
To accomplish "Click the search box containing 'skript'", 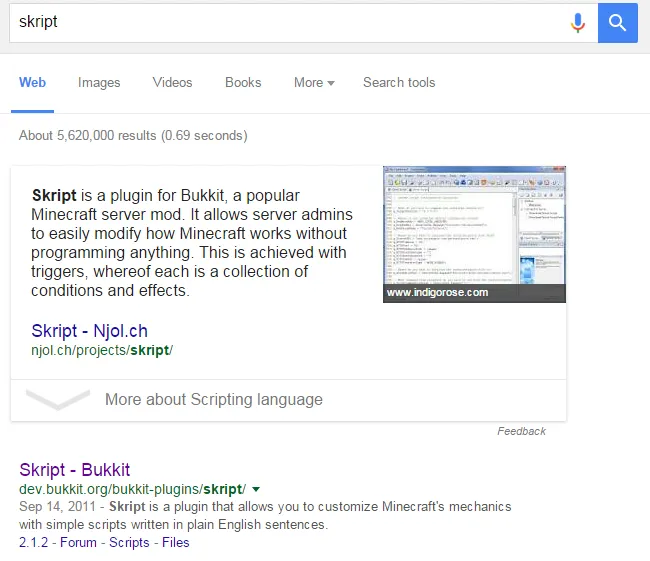I will click(x=303, y=23).
